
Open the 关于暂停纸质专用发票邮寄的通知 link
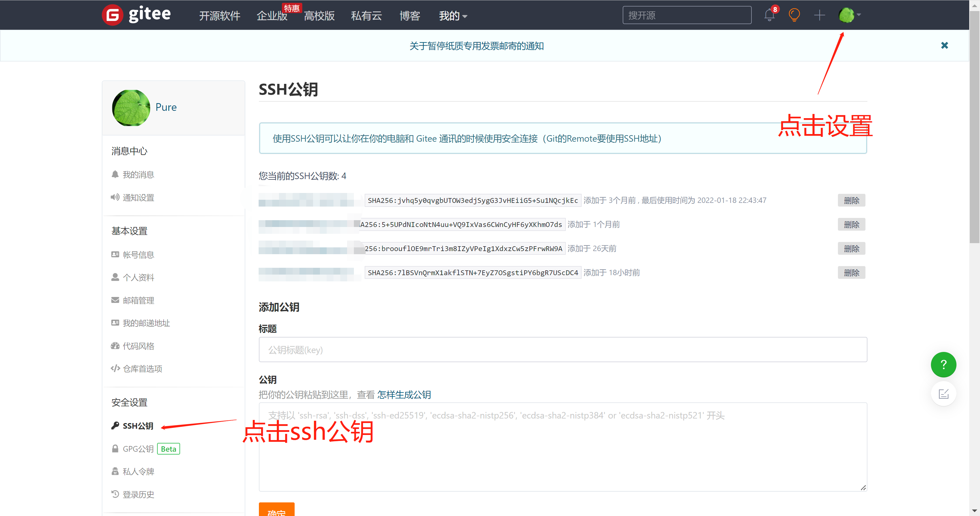tap(476, 46)
